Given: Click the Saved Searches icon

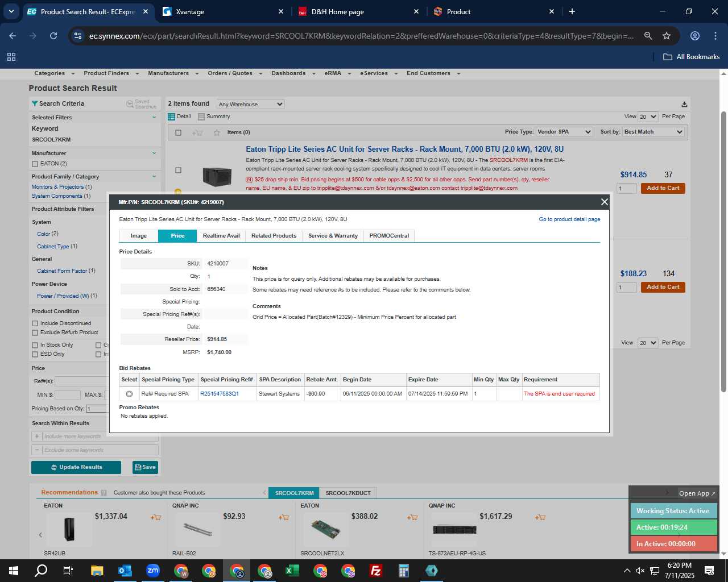Looking at the screenshot, I should [x=130, y=104].
